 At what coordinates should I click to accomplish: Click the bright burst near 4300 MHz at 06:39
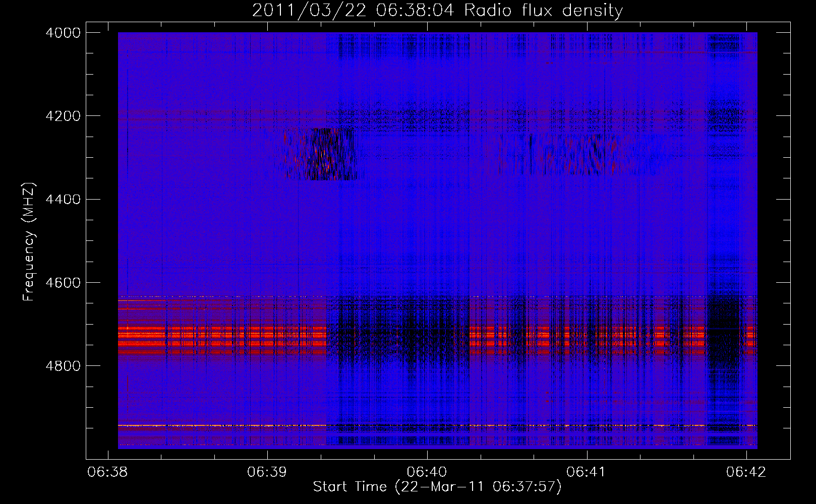point(320,154)
